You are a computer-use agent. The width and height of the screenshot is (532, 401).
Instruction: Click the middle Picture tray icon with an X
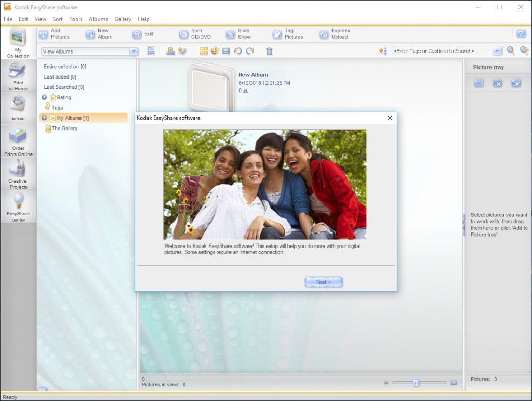497,83
